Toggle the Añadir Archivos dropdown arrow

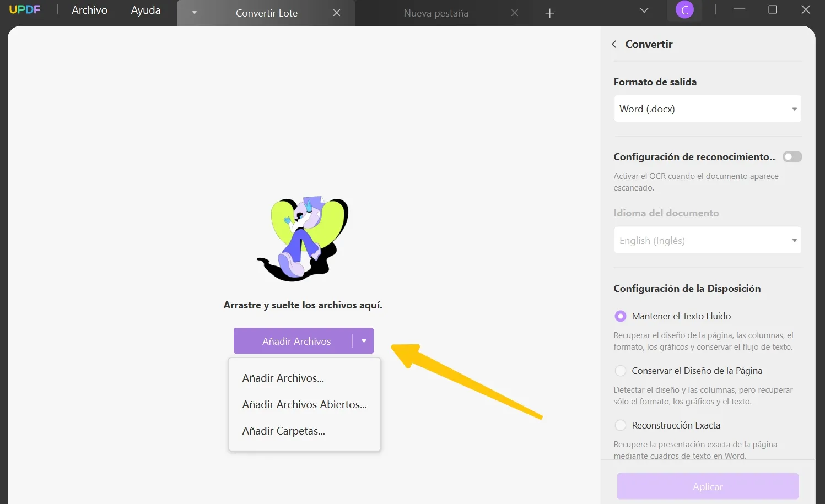point(364,341)
